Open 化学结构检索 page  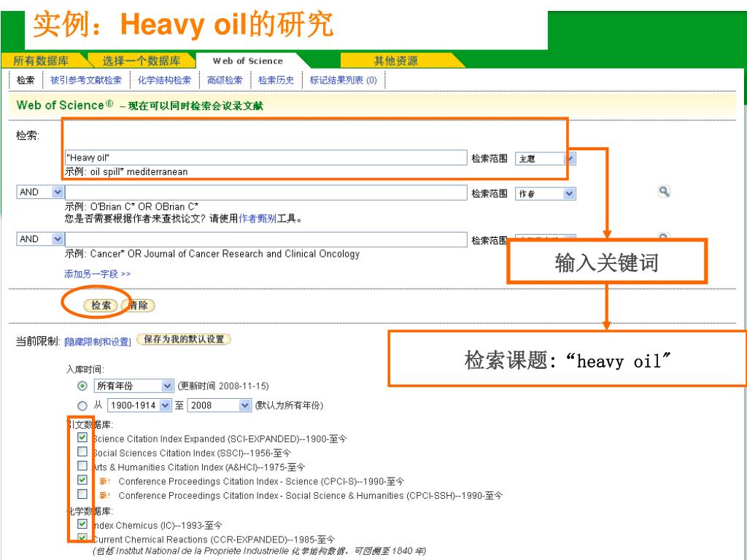click(x=164, y=80)
